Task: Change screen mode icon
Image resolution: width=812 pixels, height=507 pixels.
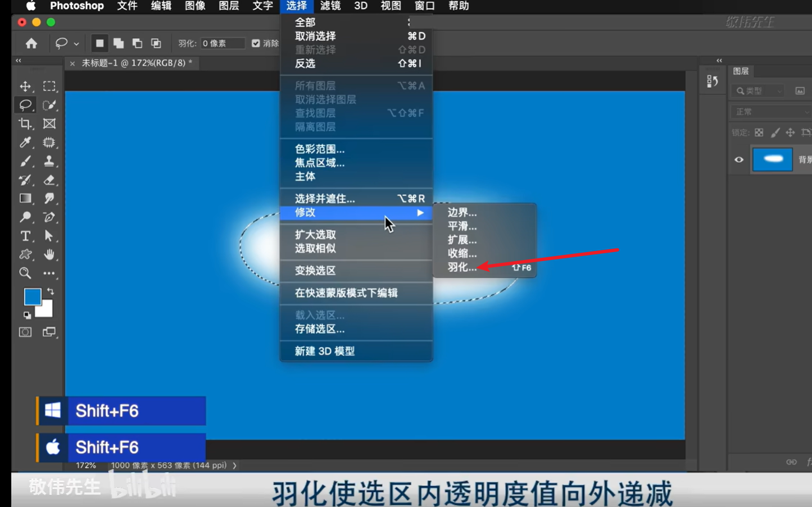Action: point(49,332)
